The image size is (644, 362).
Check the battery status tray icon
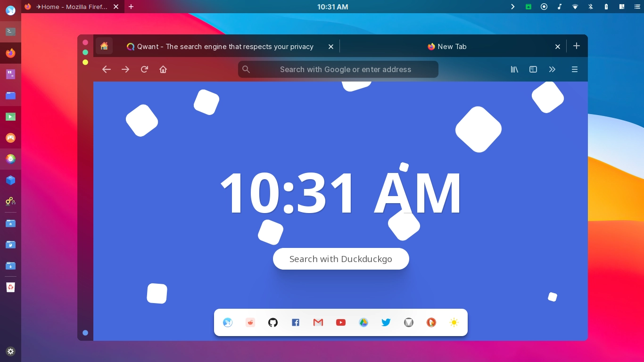point(606,7)
